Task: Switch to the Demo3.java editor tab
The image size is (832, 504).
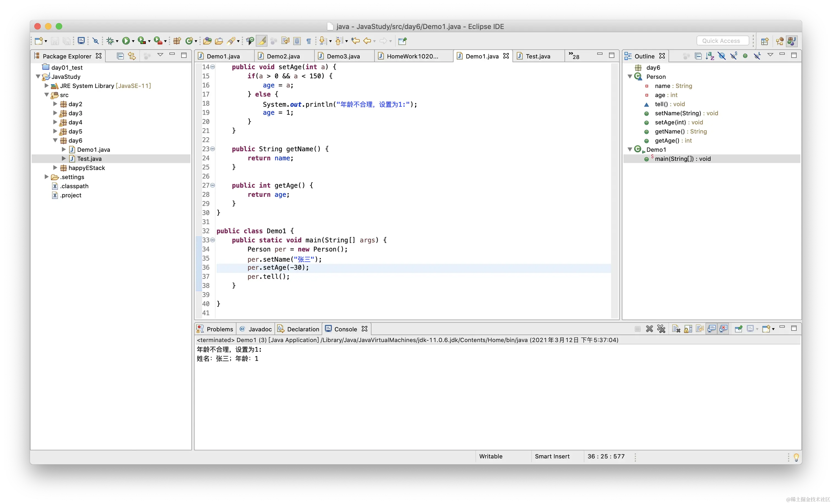Action: pos(343,56)
